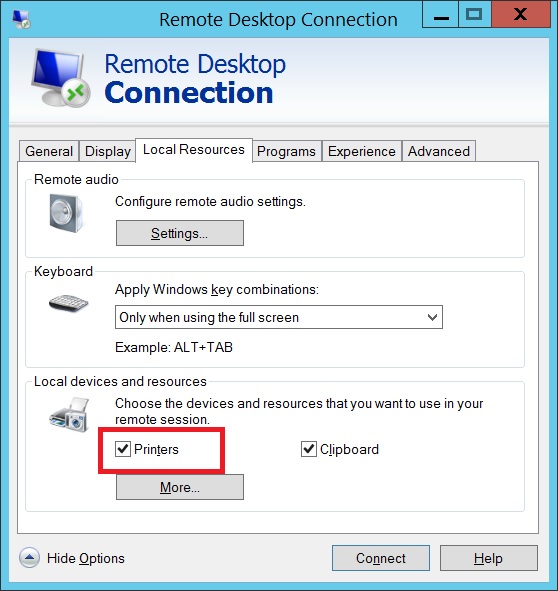This screenshot has height=591, width=558.
Task: Open the Windows key combinations dropdown
Action: point(279,317)
